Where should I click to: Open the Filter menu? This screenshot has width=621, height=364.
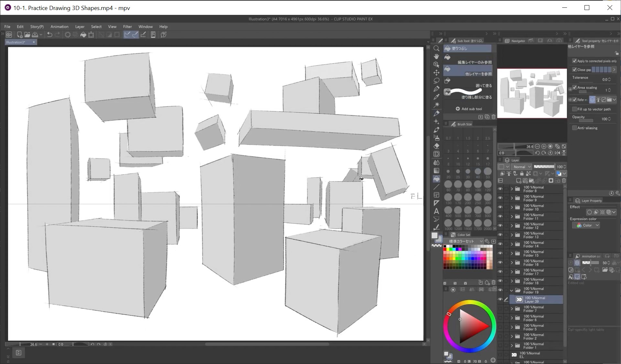click(x=127, y=27)
